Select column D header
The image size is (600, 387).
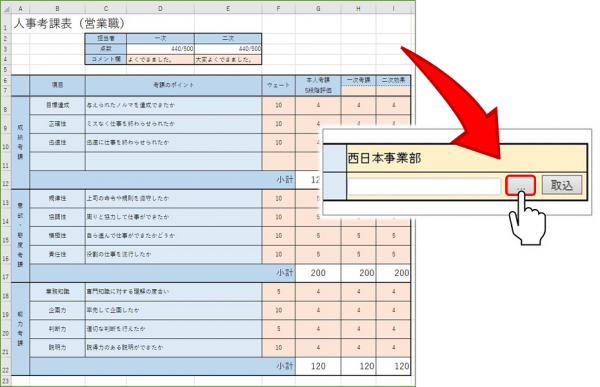(x=160, y=8)
